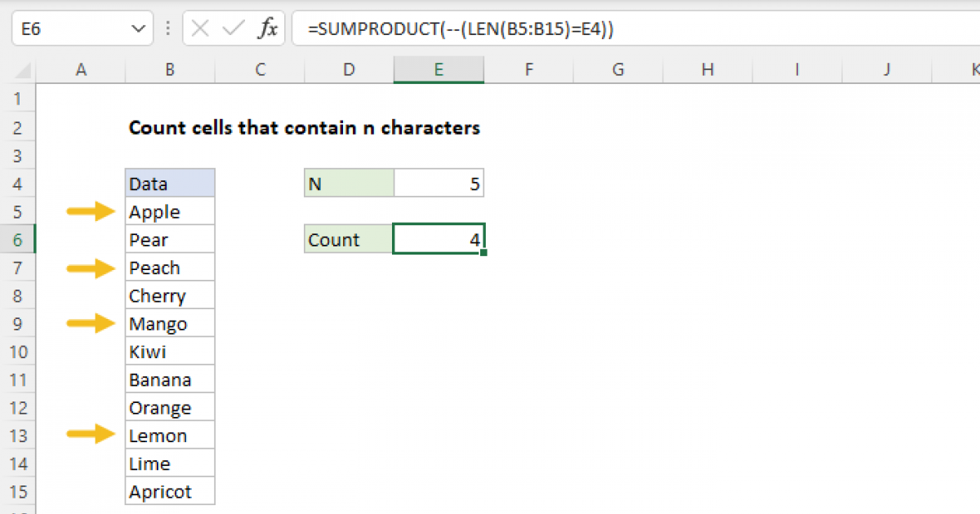Click the vertical dots separator next to Name Box
Viewport: 980px width, 514px height.
pyautogui.click(x=167, y=28)
